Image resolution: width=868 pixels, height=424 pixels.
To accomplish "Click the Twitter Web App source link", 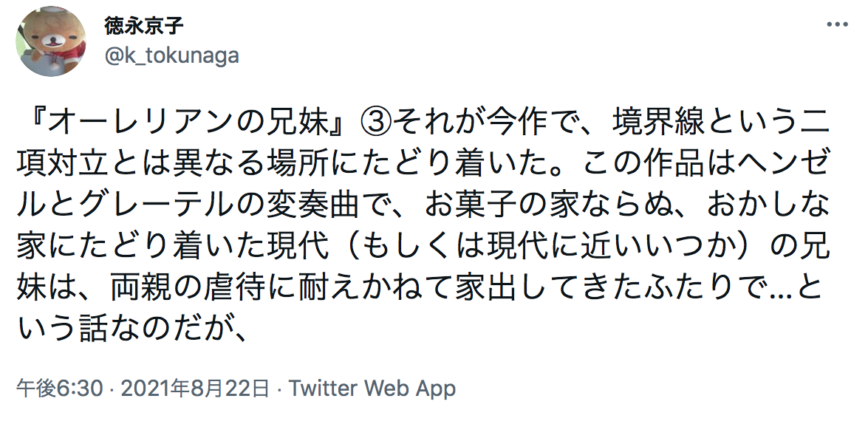I will click(372, 388).
